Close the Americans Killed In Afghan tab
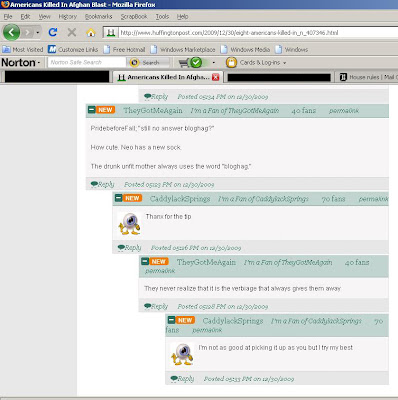Screen dimensions: 398x400 [216, 77]
